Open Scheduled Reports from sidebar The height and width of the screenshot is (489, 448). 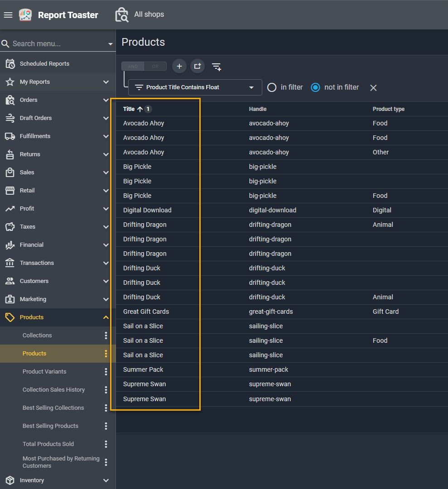[x=44, y=64]
